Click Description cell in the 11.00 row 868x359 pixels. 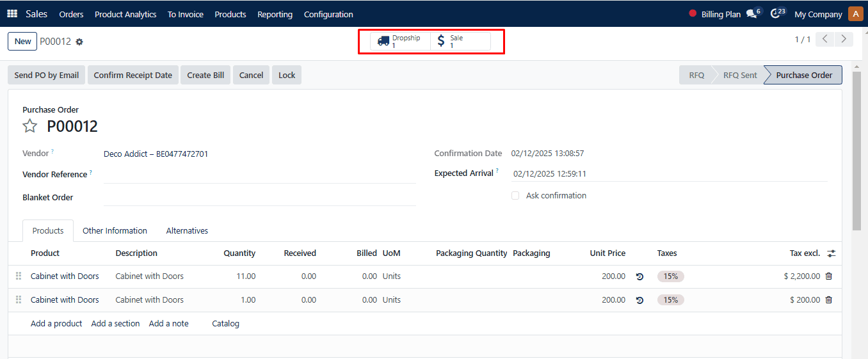tap(149, 276)
